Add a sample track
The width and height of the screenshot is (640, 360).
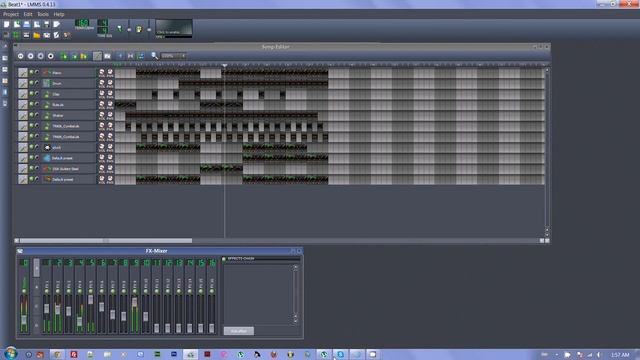click(x=74, y=56)
